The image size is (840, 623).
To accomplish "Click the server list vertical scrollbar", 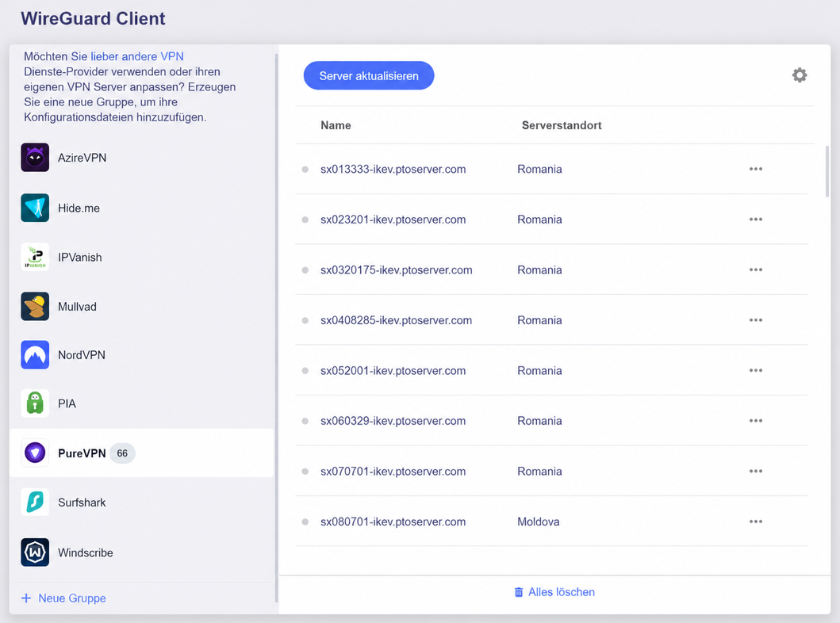I will click(827, 171).
